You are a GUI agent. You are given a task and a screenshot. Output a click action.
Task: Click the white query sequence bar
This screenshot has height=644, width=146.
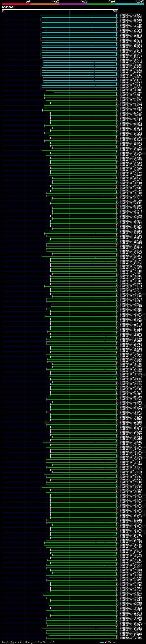60,10
